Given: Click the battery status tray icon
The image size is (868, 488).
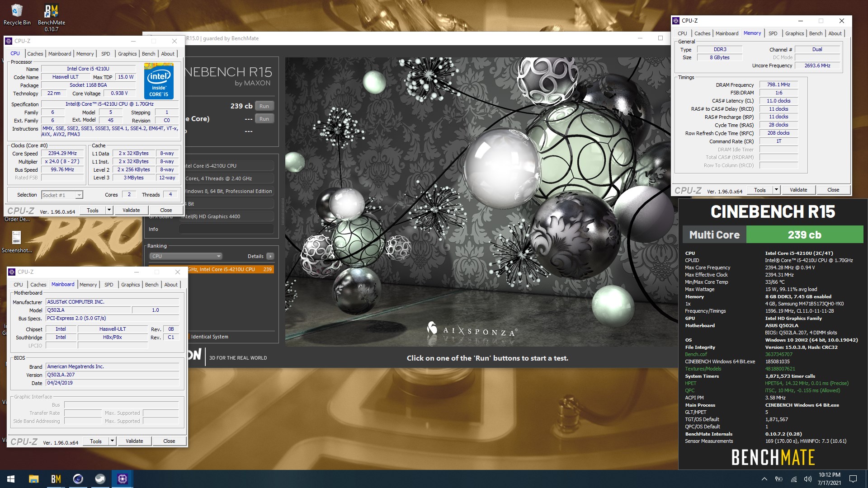Looking at the screenshot, I should pos(779,479).
